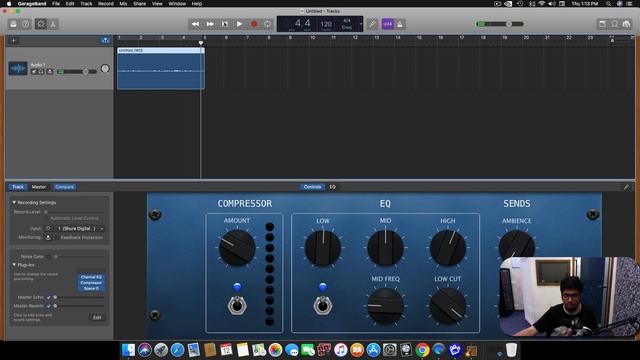Add a new track with plus button
This screenshot has height=360, width=640.
13,40
